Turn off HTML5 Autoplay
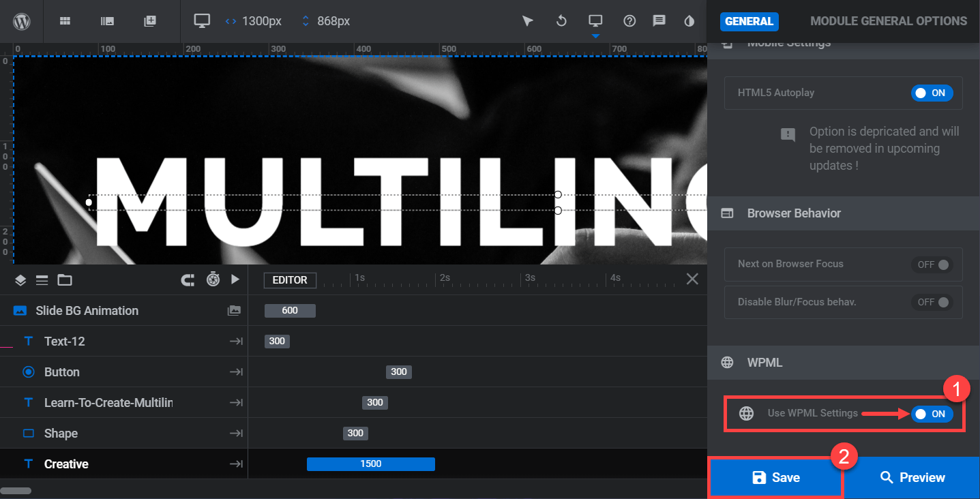Viewport: 980px width, 499px height. [932, 93]
